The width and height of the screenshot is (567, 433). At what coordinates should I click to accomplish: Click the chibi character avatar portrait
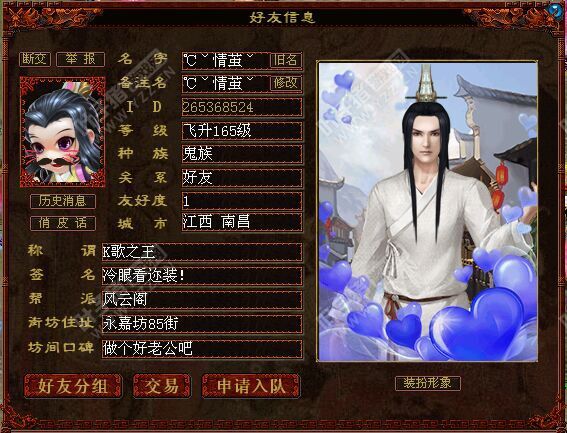click(x=63, y=132)
